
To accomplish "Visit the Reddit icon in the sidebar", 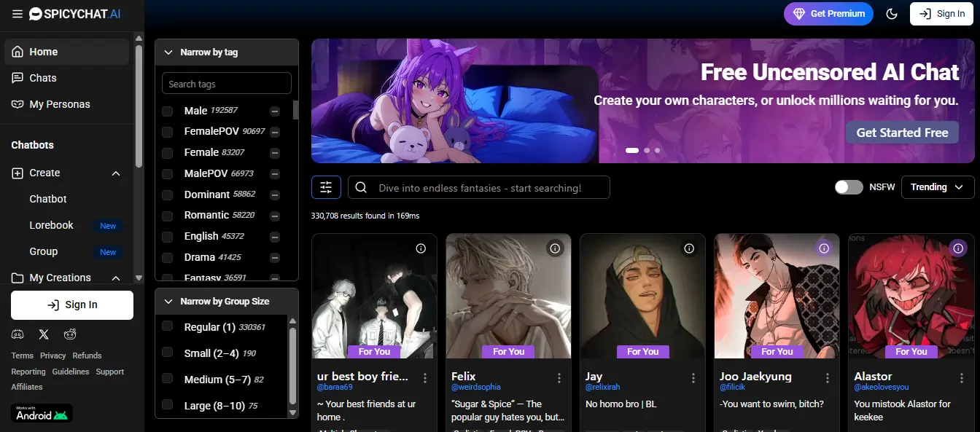I will coord(70,334).
